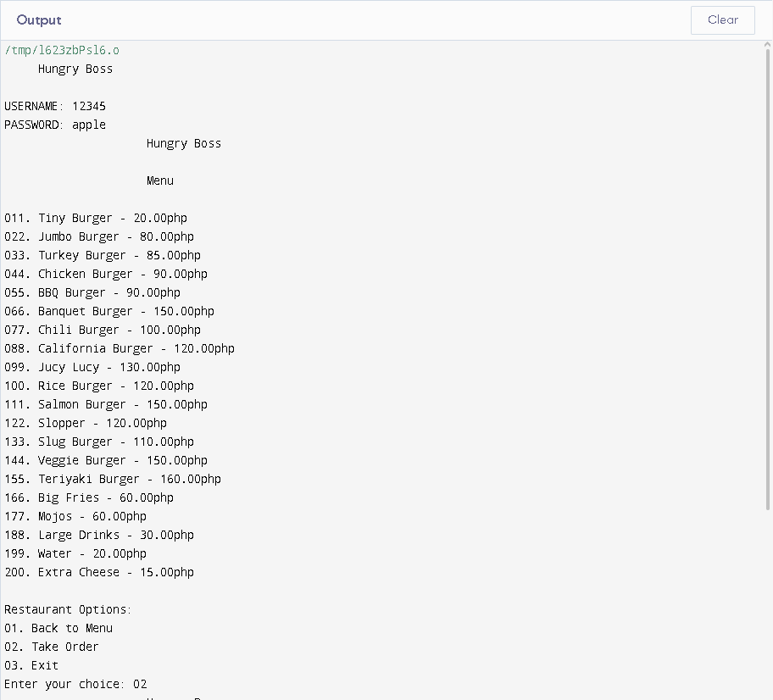
Task: Click the Enter your choice: 02 line
Action: (75, 685)
